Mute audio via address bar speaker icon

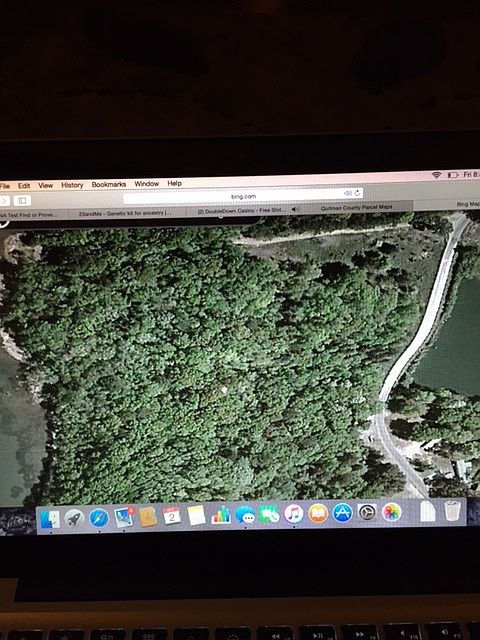point(348,193)
